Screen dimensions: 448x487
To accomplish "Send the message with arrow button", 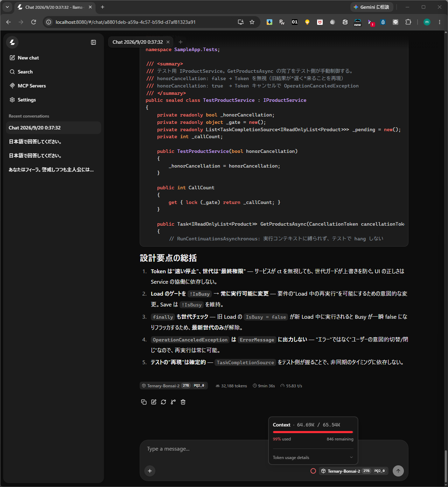I will coord(398,471).
